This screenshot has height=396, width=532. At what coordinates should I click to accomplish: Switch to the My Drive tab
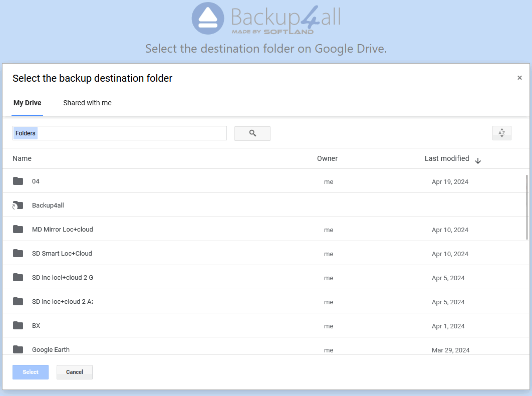click(x=27, y=103)
